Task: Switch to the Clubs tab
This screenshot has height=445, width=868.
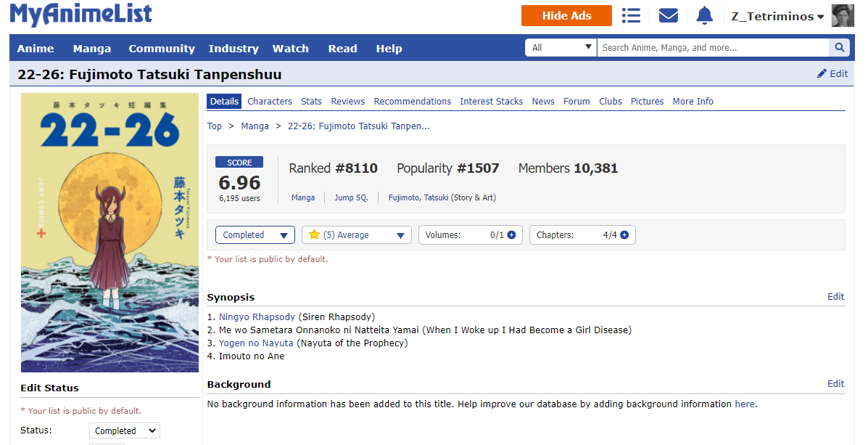Action: pyautogui.click(x=611, y=102)
